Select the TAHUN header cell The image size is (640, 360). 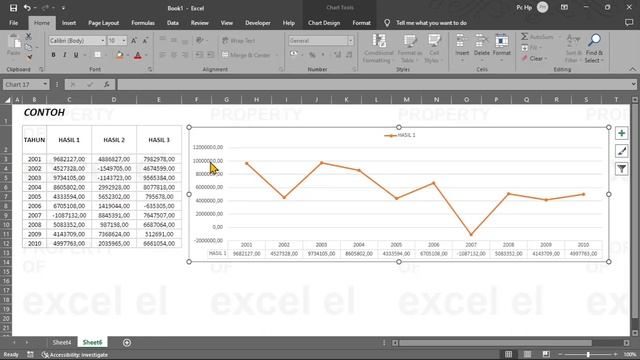(x=34, y=140)
